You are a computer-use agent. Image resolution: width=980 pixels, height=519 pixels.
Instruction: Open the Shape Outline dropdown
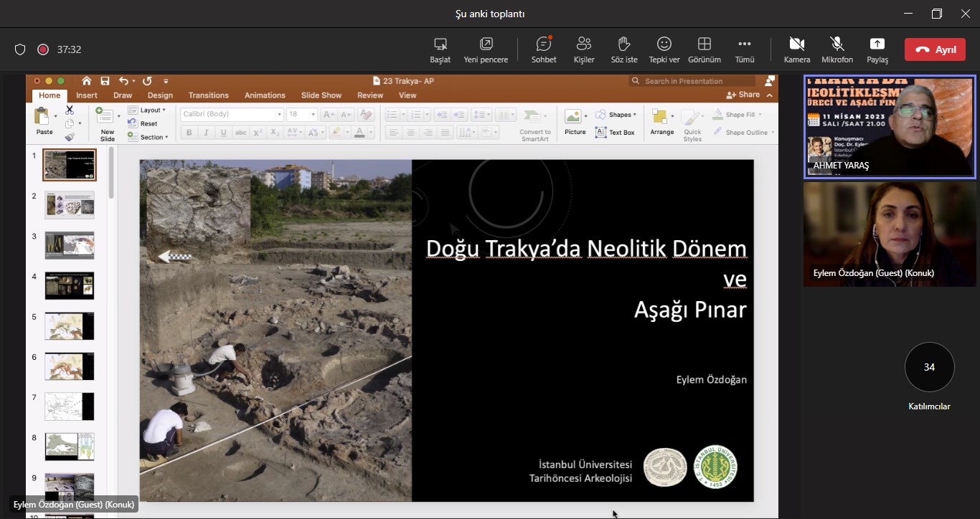743,132
